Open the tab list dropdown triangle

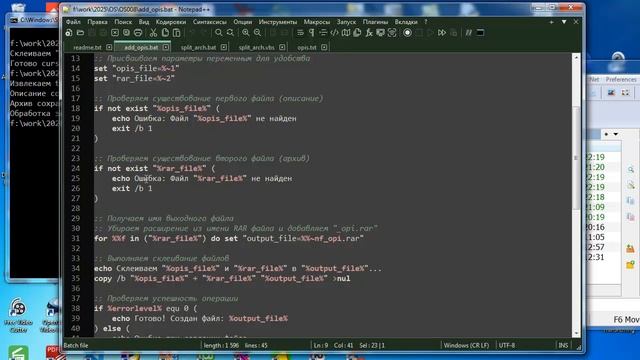pyautogui.click(x=564, y=22)
